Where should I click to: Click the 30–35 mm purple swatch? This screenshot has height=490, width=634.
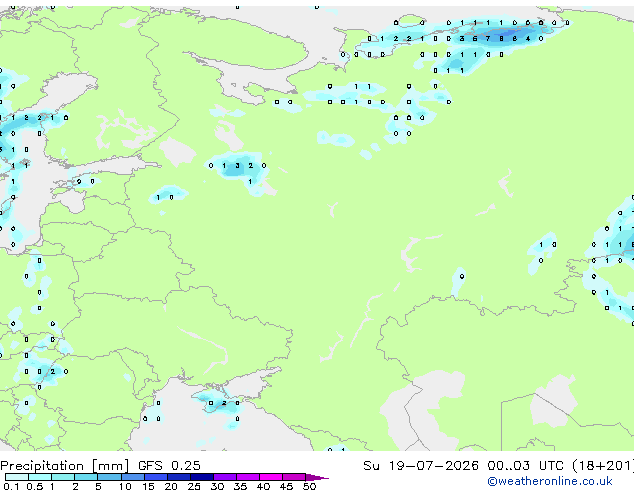[224, 477]
